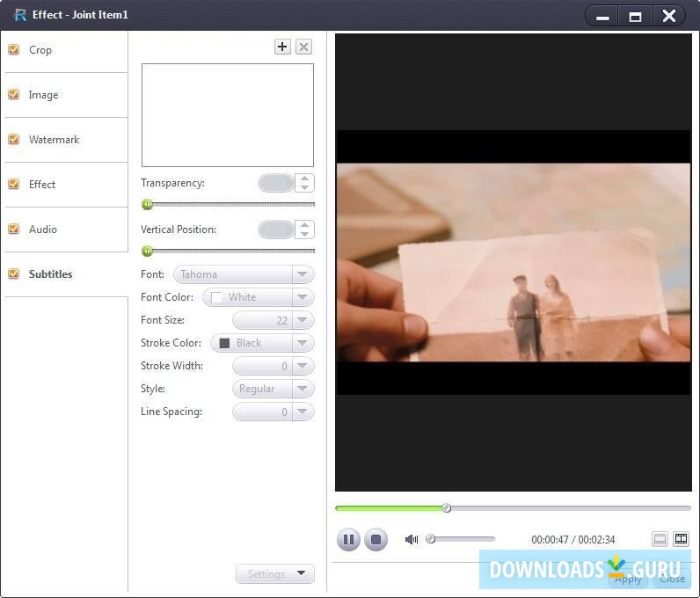700x598 pixels.
Task: Switch to split preview view icon
Action: point(682,538)
